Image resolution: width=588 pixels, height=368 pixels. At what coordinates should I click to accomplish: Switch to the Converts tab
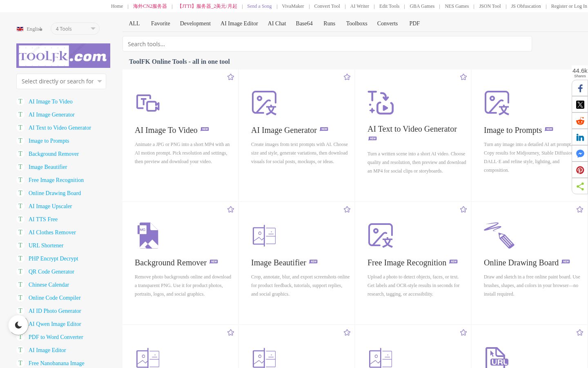click(x=388, y=23)
